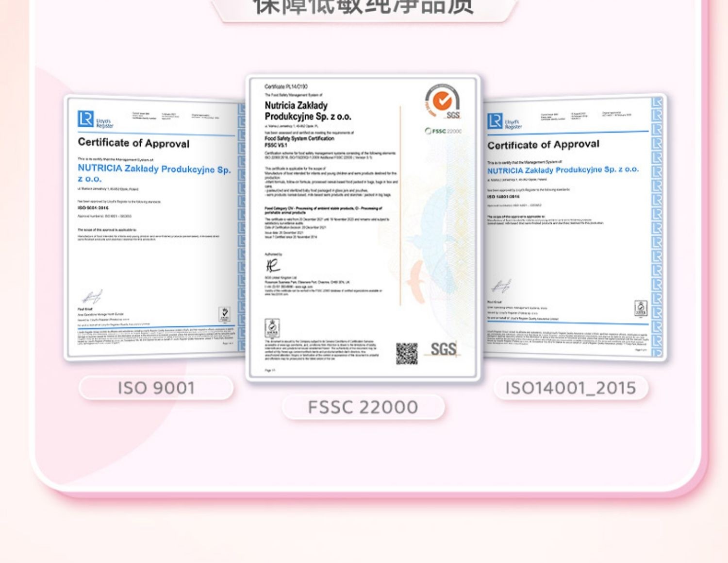The width and height of the screenshot is (728, 563).
Task: Open the FSSC 22000 certificate image
Action: click(x=363, y=228)
